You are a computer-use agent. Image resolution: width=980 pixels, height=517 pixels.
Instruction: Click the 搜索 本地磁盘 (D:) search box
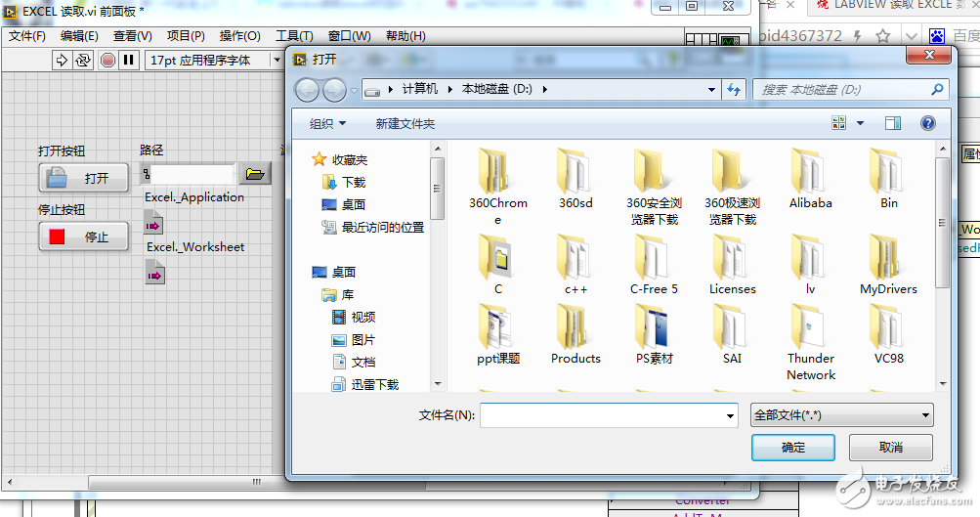click(851, 89)
